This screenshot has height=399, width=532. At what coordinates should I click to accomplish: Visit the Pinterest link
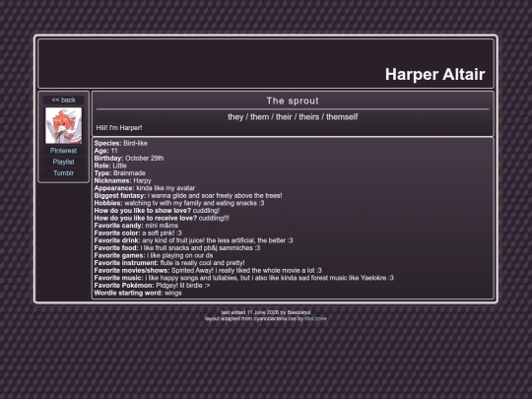pyautogui.click(x=63, y=151)
